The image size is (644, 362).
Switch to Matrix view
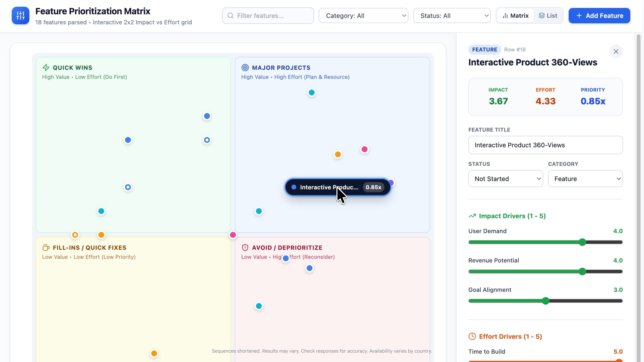coord(515,16)
